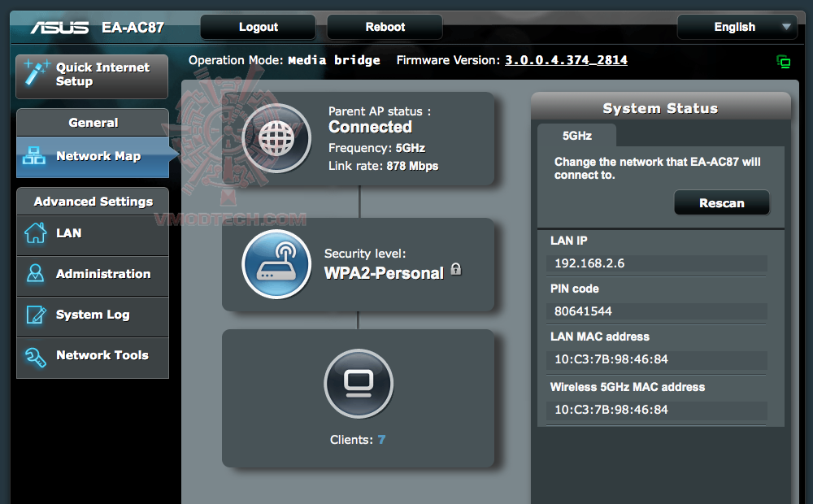Image resolution: width=813 pixels, height=504 pixels.
Task: Click the Network Tools wrench icon
Action: point(35,357)
